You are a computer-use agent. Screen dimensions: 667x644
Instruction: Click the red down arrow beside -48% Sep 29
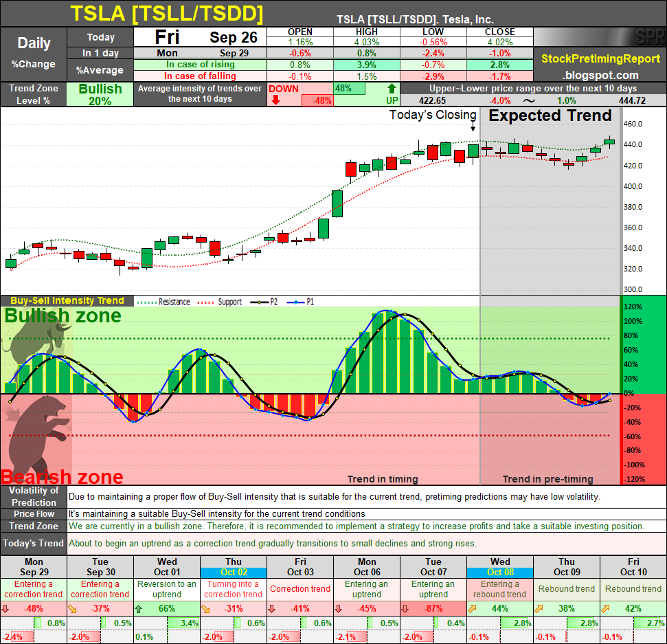(x=5, y=609)
